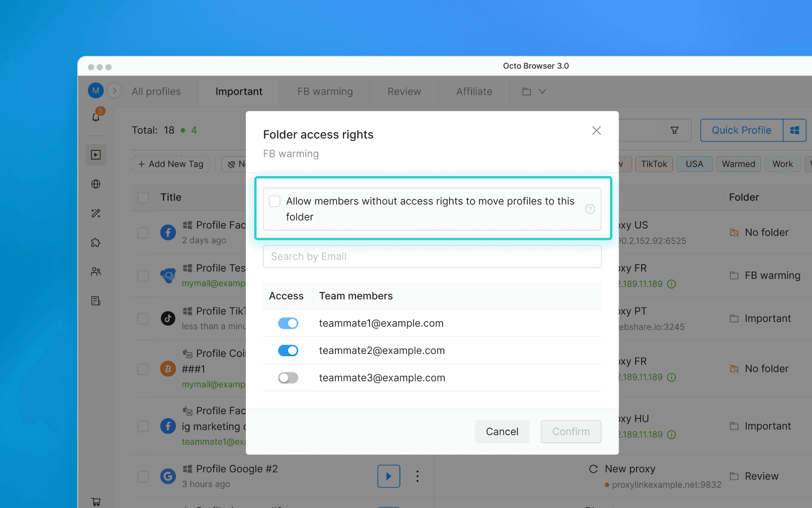Click the Quick Profile button
Viewport: 812px width, 508px height.
742,130
